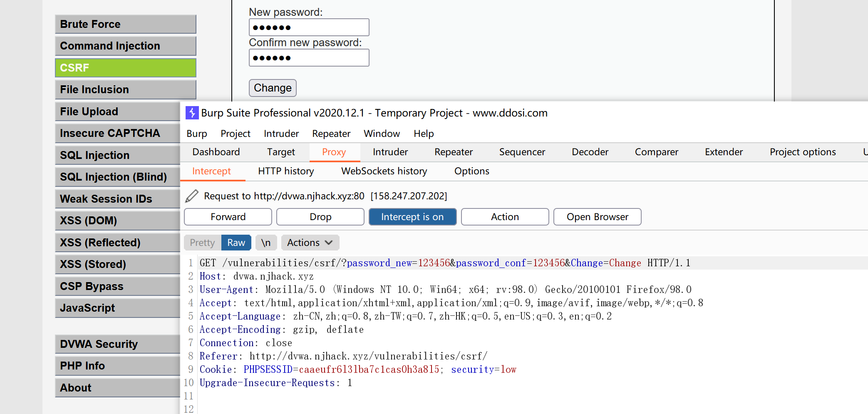Click the Burp Suite lightning logo icon

[192, 113]
